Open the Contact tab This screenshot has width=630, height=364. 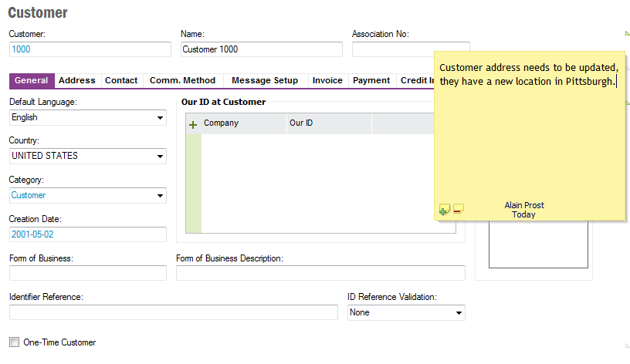pos(121,80)
